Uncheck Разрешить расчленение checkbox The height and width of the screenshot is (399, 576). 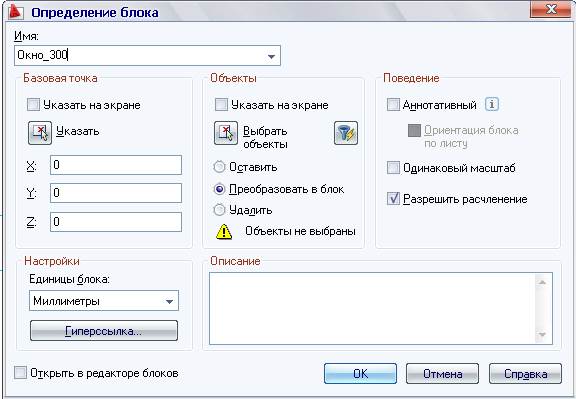pyautogui.click(x=393, y=198)
